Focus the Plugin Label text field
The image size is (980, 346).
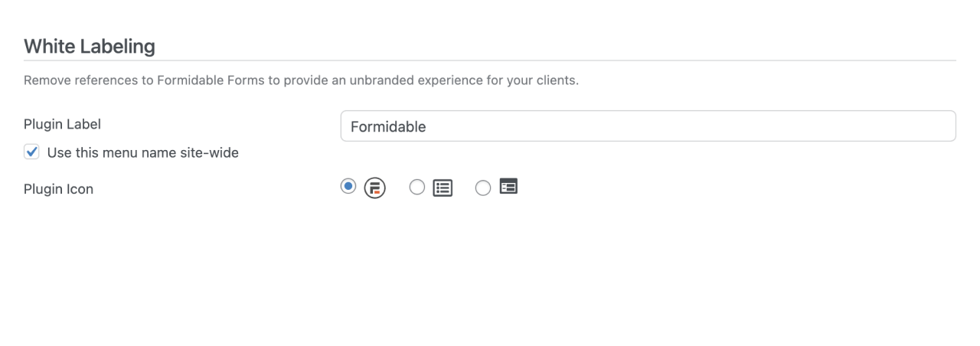click(x=648, y=126)
